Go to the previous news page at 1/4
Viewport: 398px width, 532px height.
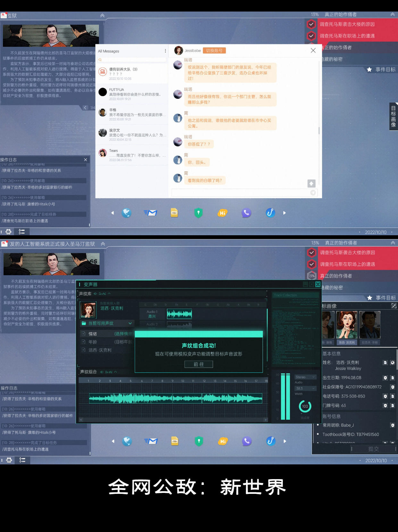pos(85,108)
